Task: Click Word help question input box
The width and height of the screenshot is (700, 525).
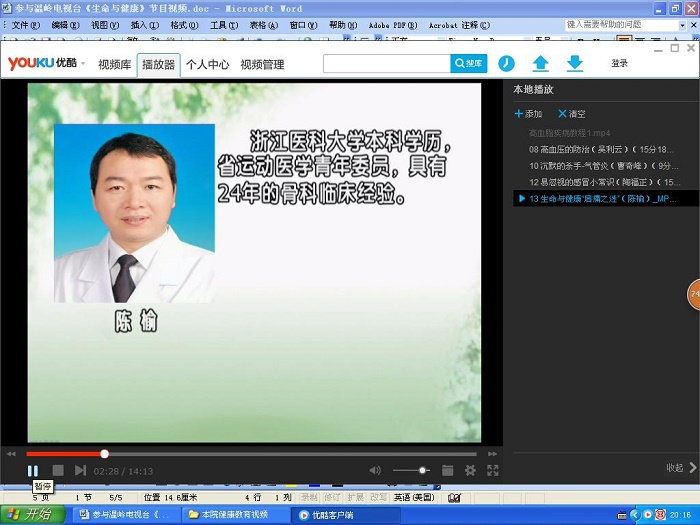Action: click(621, 25)
